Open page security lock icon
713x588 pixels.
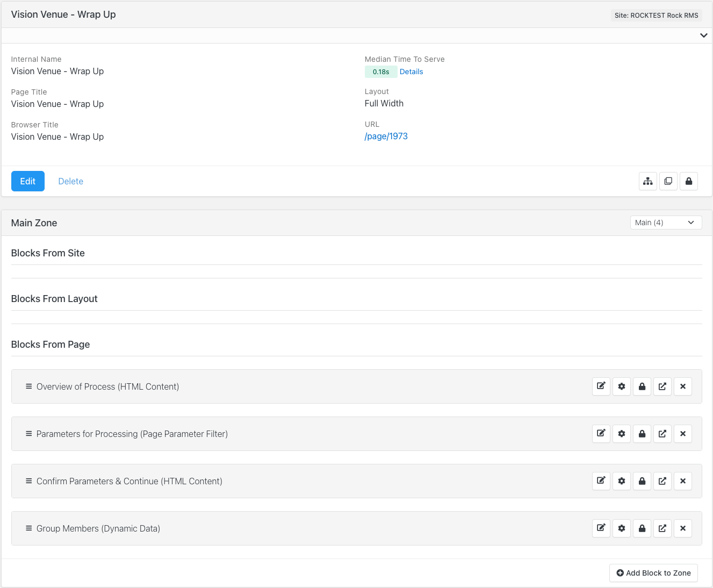pos(689,181)
